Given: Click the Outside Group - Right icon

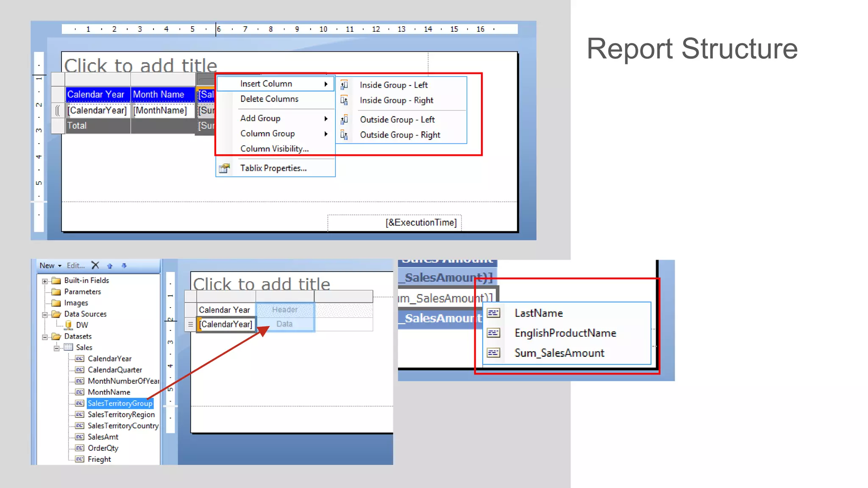Looking at the screenshot, I should 344,135.
